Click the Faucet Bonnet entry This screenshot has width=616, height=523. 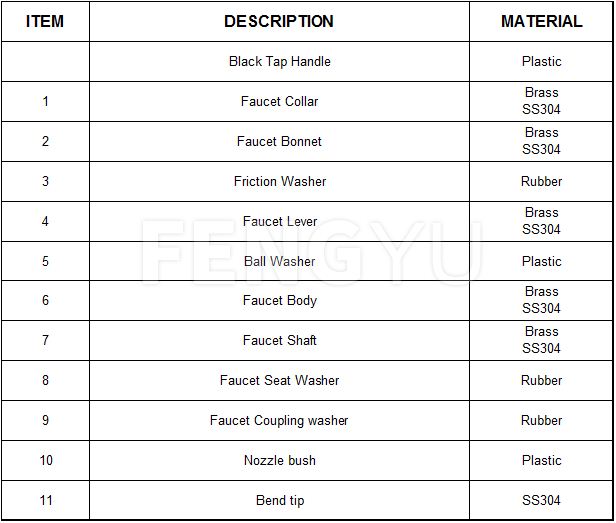coord(279,141)
